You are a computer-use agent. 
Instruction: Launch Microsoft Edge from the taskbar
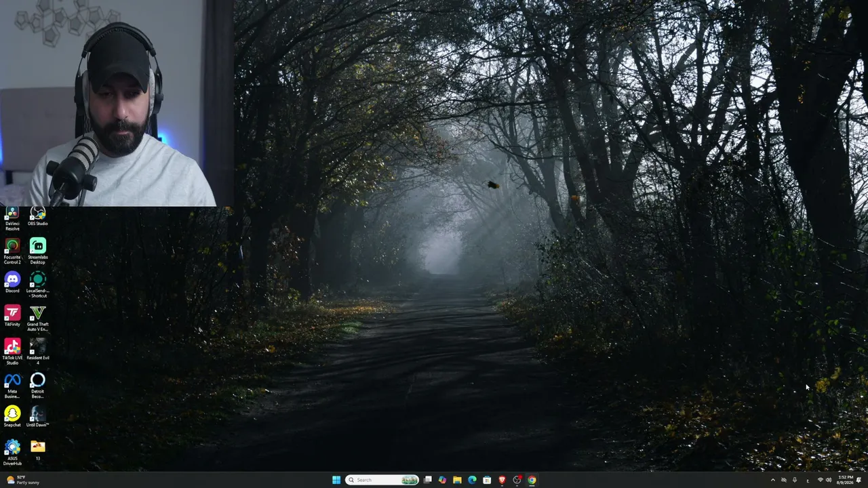click(x=472, y=480)
